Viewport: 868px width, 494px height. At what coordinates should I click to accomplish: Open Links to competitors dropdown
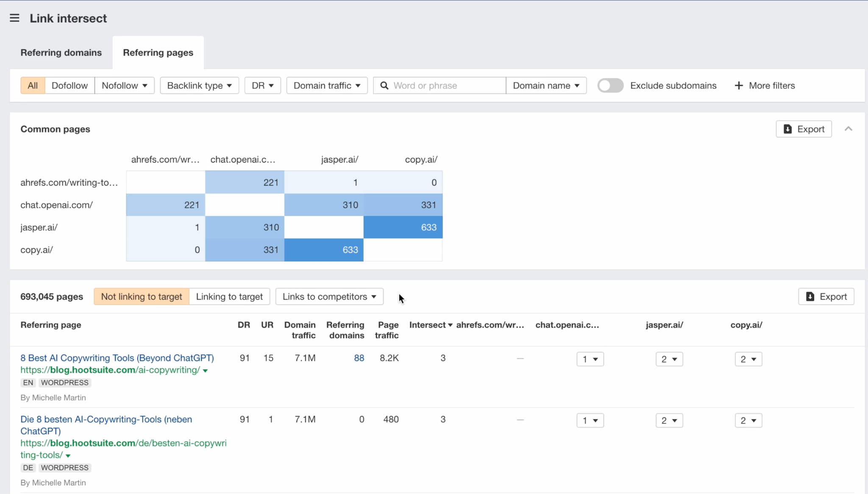pyautogui.click(x=329, y=297)
